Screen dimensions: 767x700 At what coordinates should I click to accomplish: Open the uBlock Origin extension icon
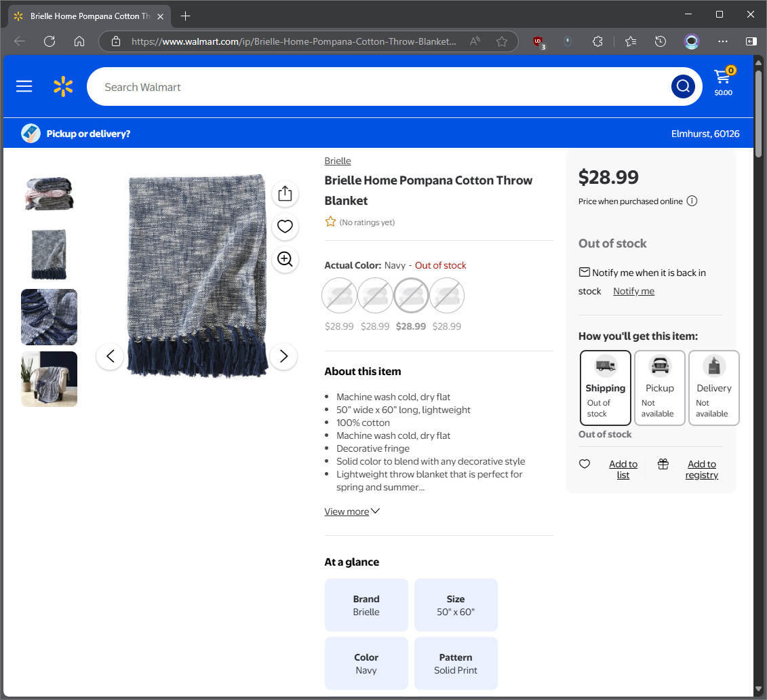(538, 42)
